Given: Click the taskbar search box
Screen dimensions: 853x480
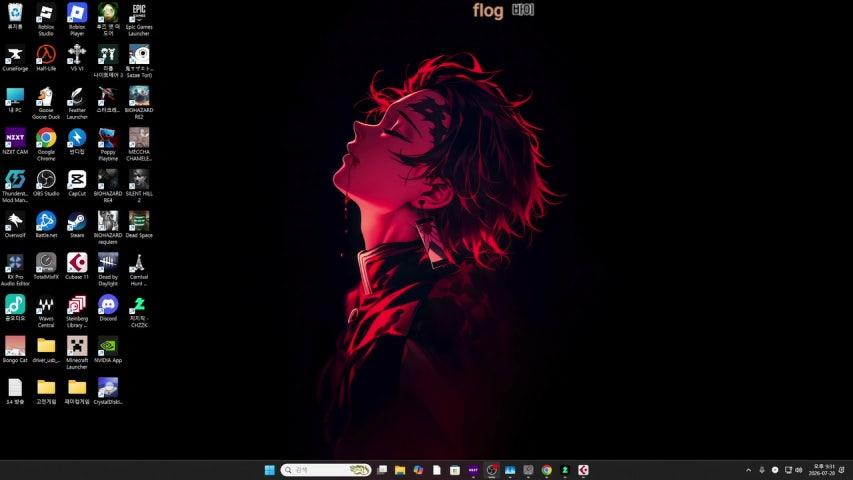Looking at the screenshot, I should [326, 470].
